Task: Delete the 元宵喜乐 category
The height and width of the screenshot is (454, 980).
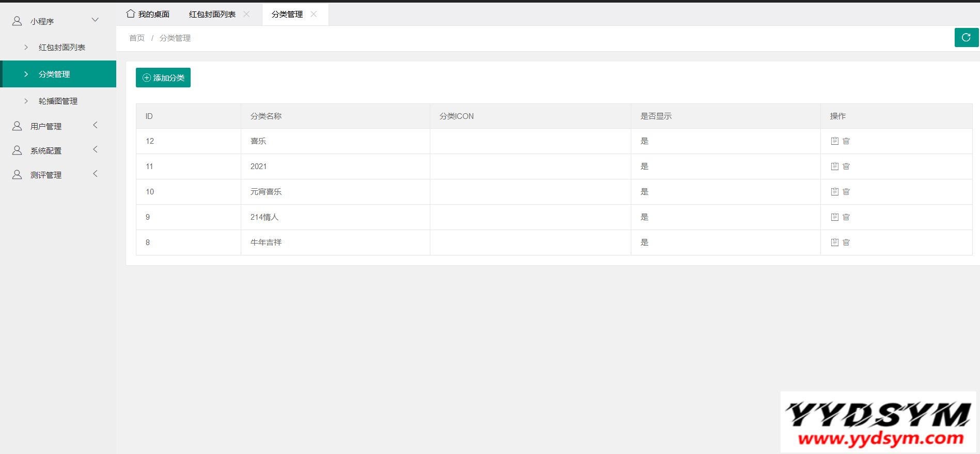Action: 846,192
